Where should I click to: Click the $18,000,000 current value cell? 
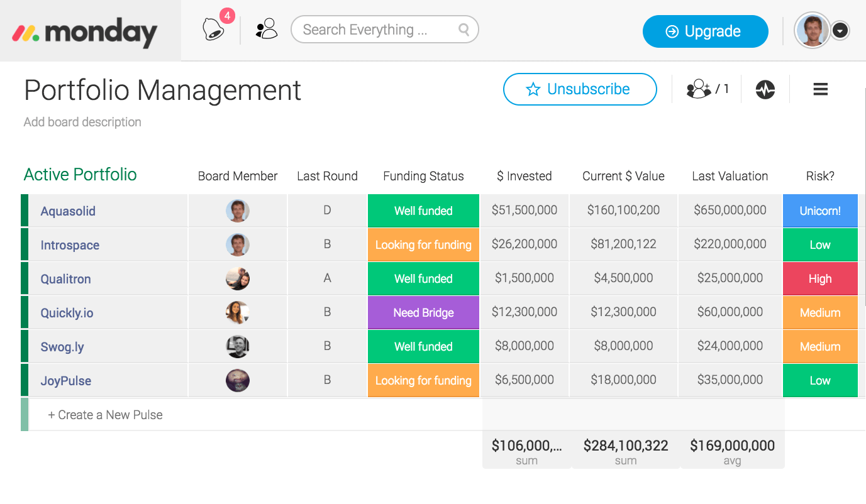click(x=623, y=380)
